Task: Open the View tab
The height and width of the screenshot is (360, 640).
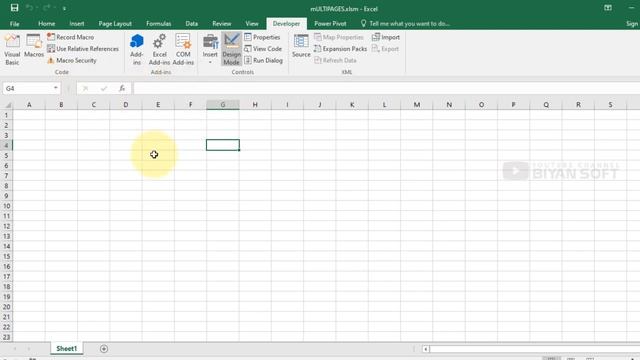Action: click(x=252, y=24)
